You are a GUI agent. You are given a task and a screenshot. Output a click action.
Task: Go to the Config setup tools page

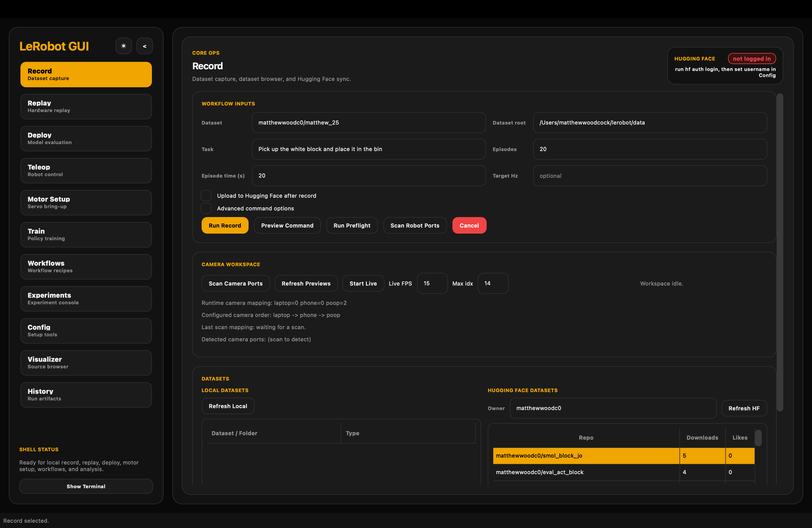point(86,331)
